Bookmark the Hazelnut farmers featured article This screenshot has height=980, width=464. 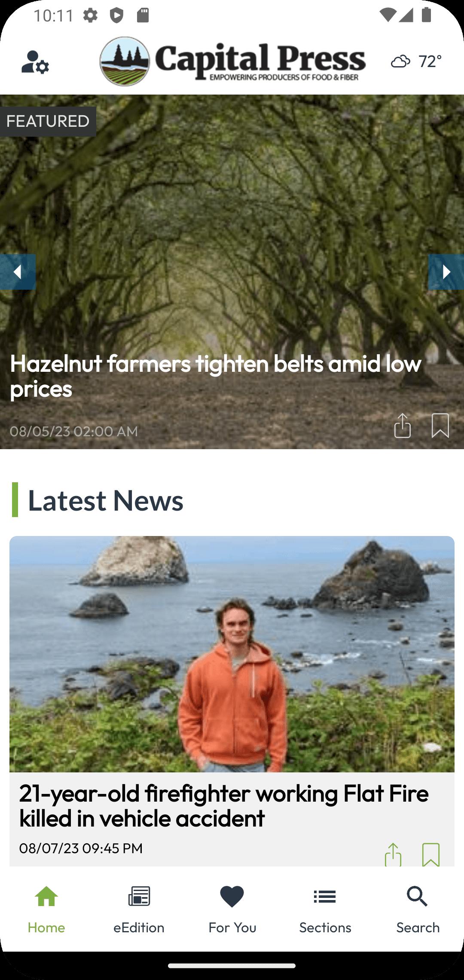coord(440,426)
